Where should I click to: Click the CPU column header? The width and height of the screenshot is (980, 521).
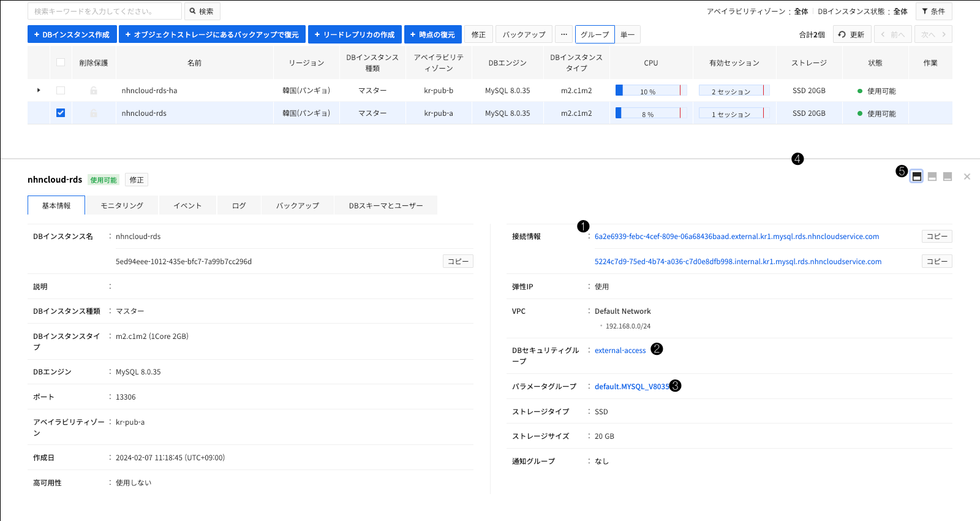point(651,63)
